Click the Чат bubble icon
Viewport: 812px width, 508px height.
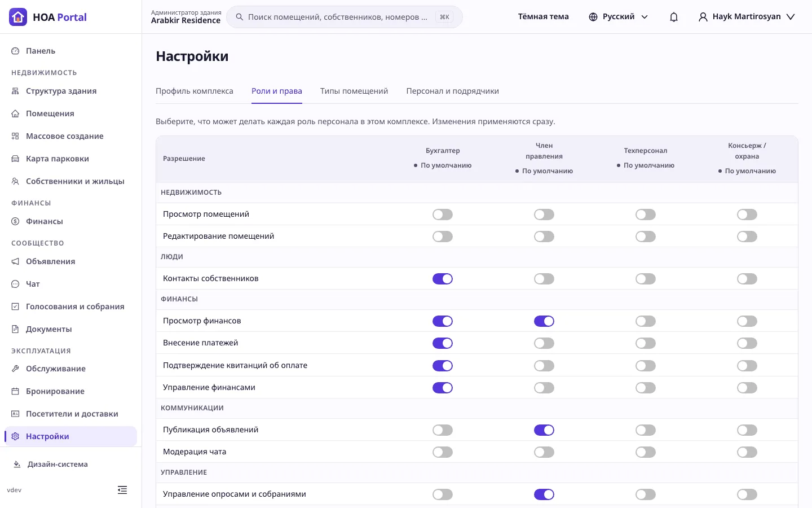(x=15, y=284)
